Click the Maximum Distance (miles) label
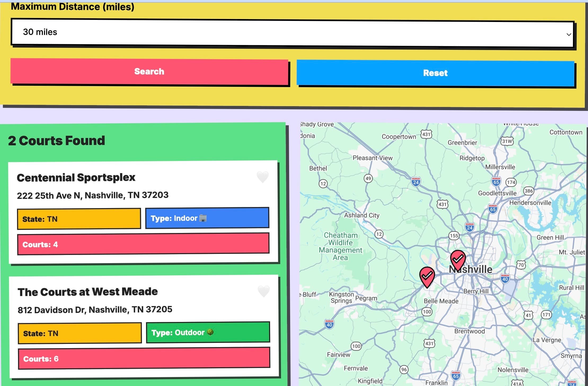588x386 pixels. coord(73,7)
